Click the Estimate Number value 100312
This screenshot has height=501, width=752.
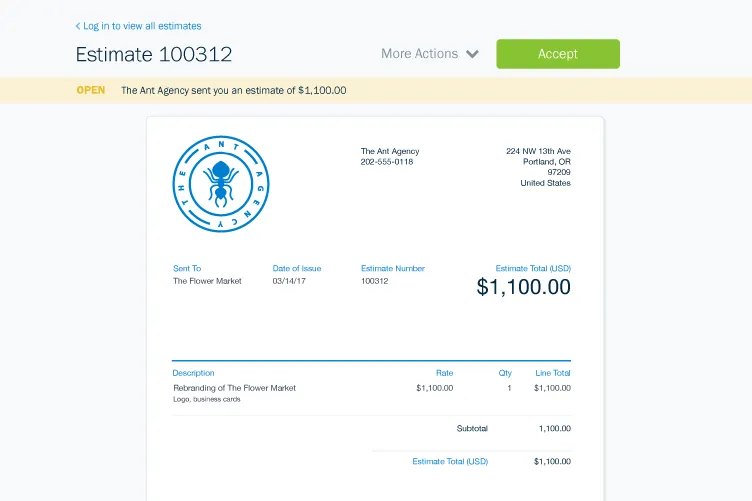coord(374,281)
